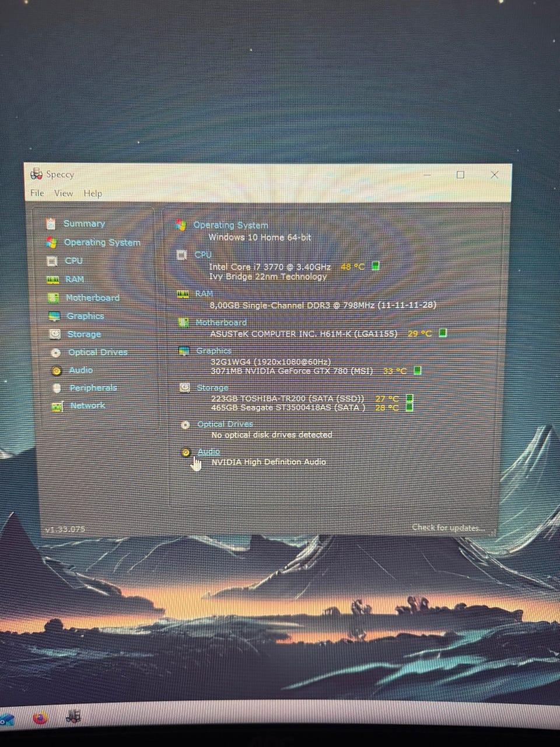Click the Audio heading link in summary

(x=209, y=452)
